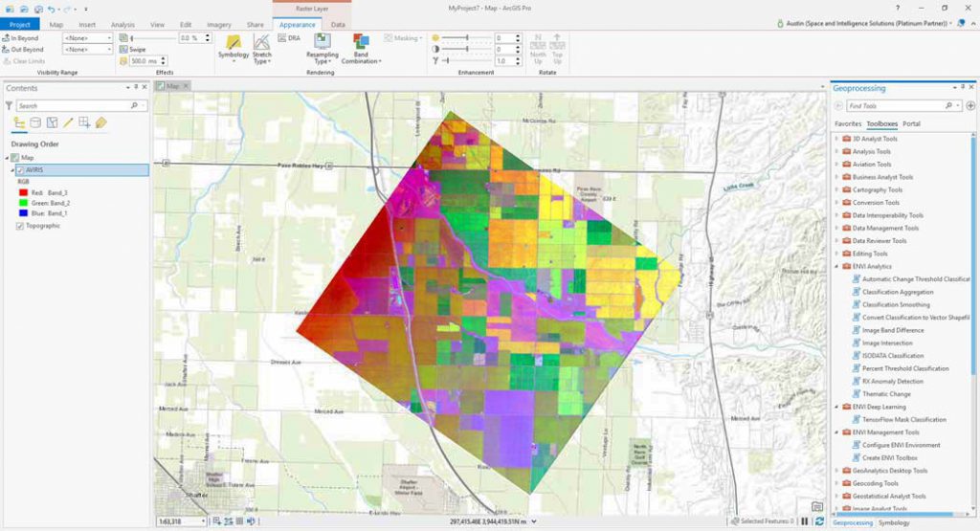980x531 pixels.
Task: Pause map drawing icon
Action: pyautogui.click(x=804, y=521)
